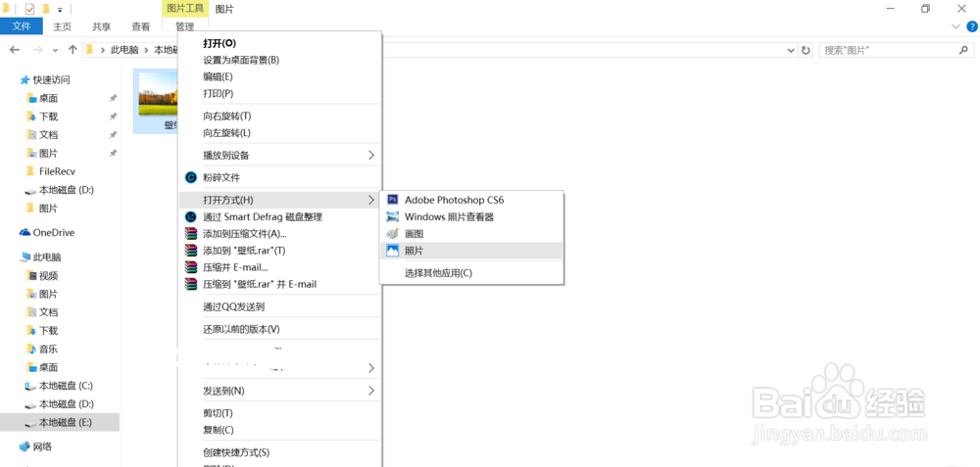The width and height of the screenshot is (980, 467).
Task: Open the address bar history dropdown
Action: pyautogui.click(x=791, y=50)
